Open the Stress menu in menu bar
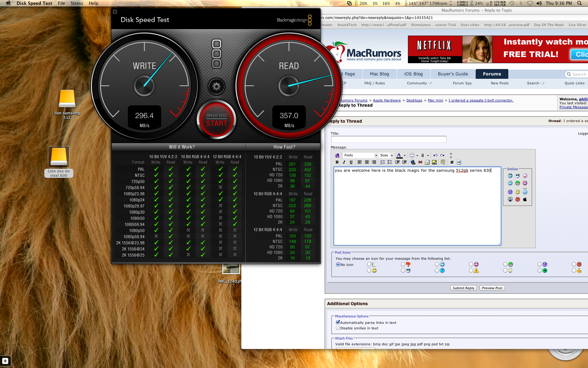588x368 pixels. click(x=77, y=3)
